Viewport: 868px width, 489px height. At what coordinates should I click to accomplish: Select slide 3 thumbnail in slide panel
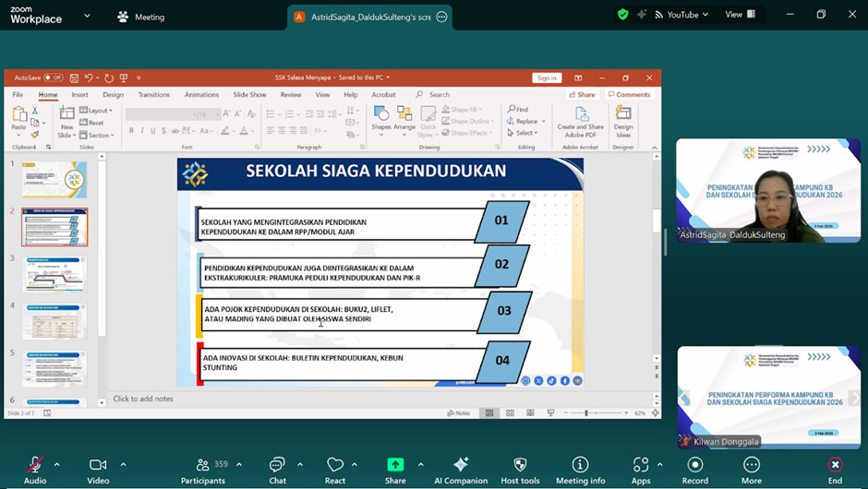click(x=54, y=274)
